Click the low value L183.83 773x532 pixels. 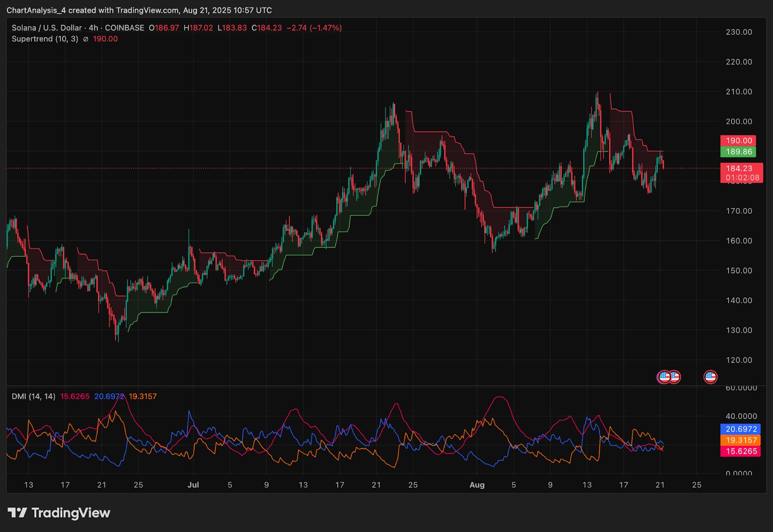click(x=232, y=28)
